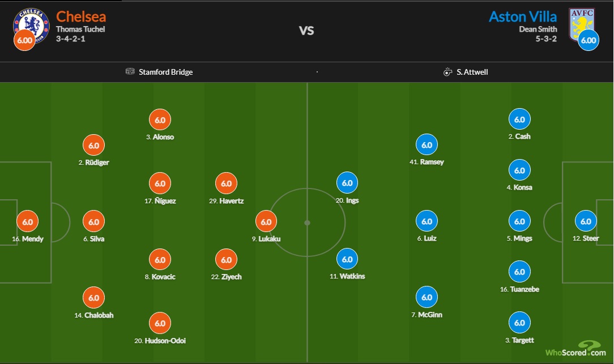Select the player label 20. Hudson-Odoi
The image size is (614, 364).
(160, 341)
